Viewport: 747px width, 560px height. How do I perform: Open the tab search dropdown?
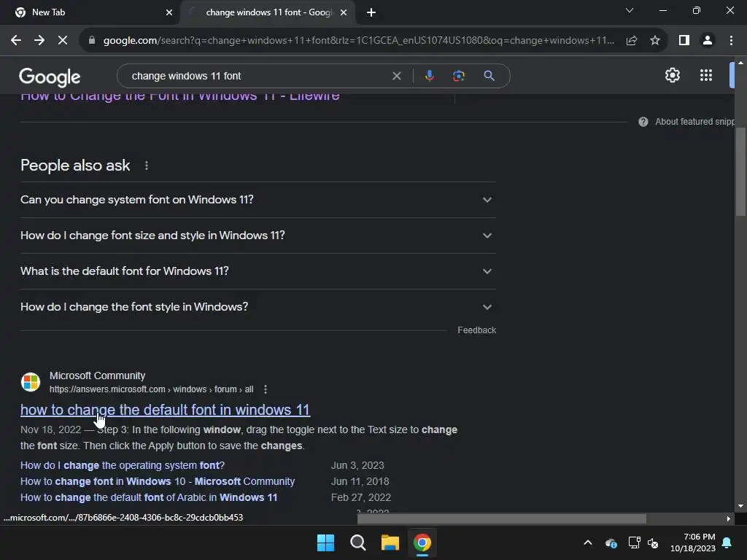(x=630, y=10)
